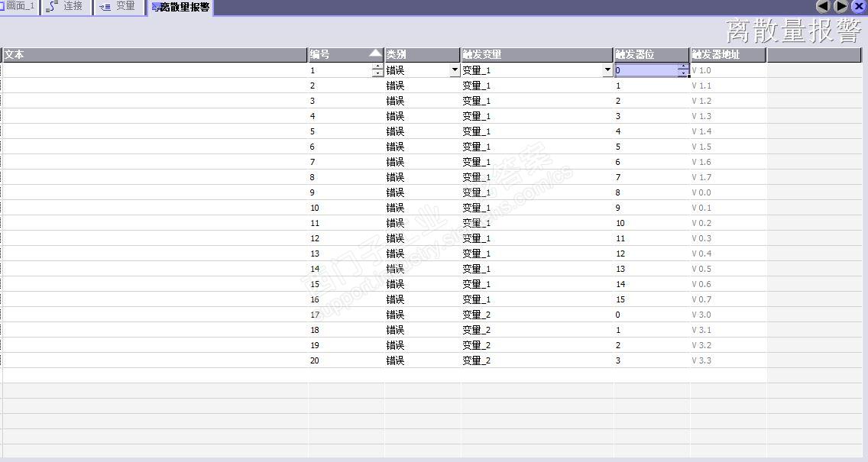
Task: Click the address cell V 1.0
Action: pyautogui.click(x=728, y=70)
